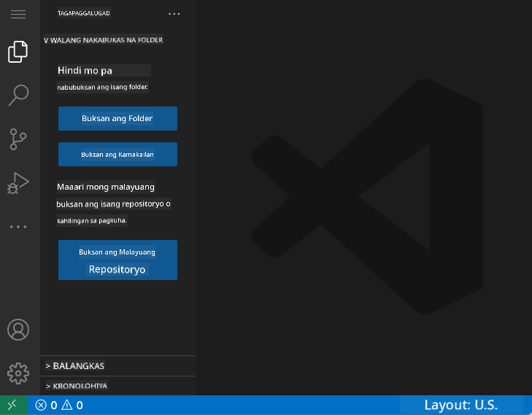This screenshot has height=415, width=532.
Task: Open the Manage gear menu
Action: coord(18,373)
